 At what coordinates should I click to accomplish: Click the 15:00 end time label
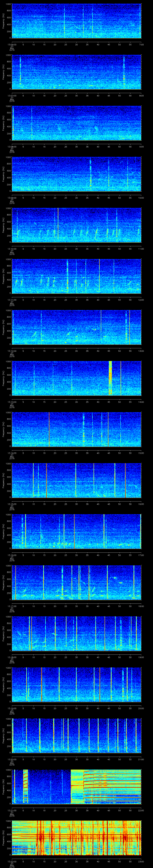pos(141,453)
